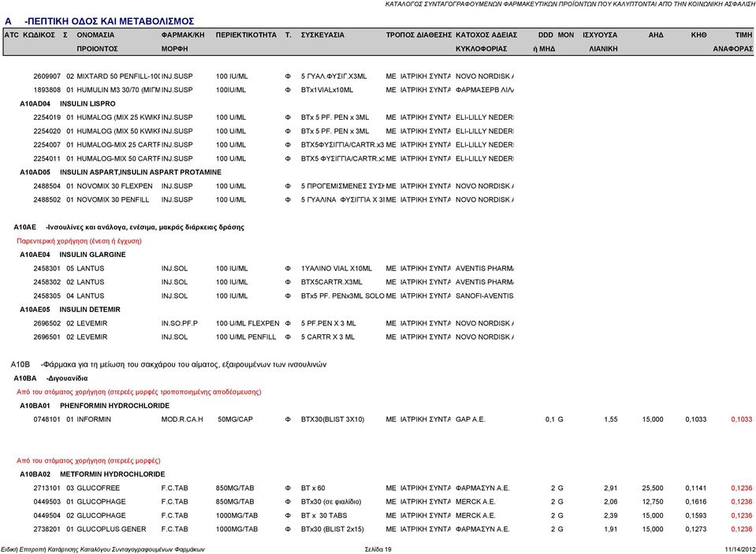
Task: Click the "NOVOMIX 30 PENFILL" product name
Action: pos(113,199)
